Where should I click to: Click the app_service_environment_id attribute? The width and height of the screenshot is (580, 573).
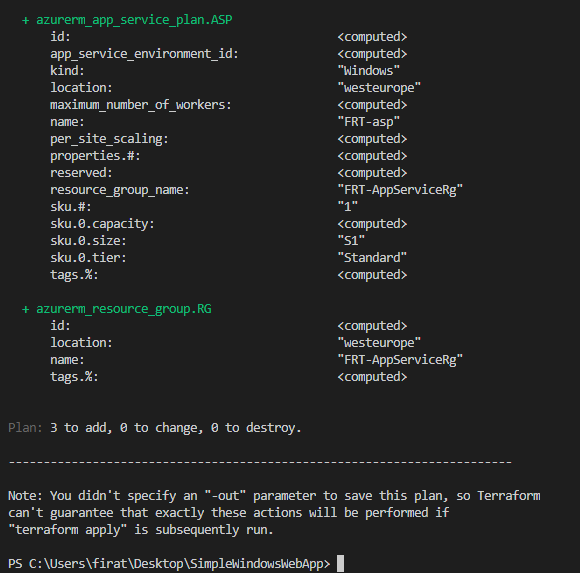tap(144, 54)
